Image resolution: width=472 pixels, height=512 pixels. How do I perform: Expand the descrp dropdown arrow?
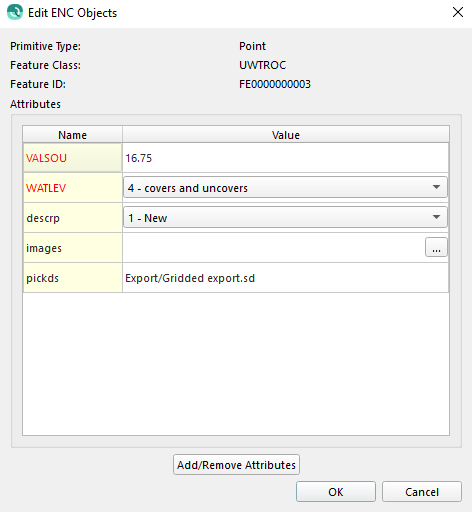(436, 217)
